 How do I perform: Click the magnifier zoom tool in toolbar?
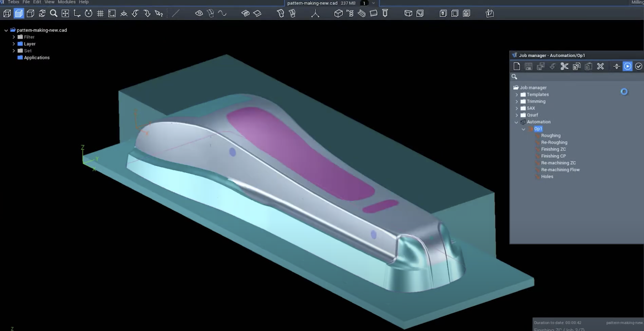click(54, 13)
